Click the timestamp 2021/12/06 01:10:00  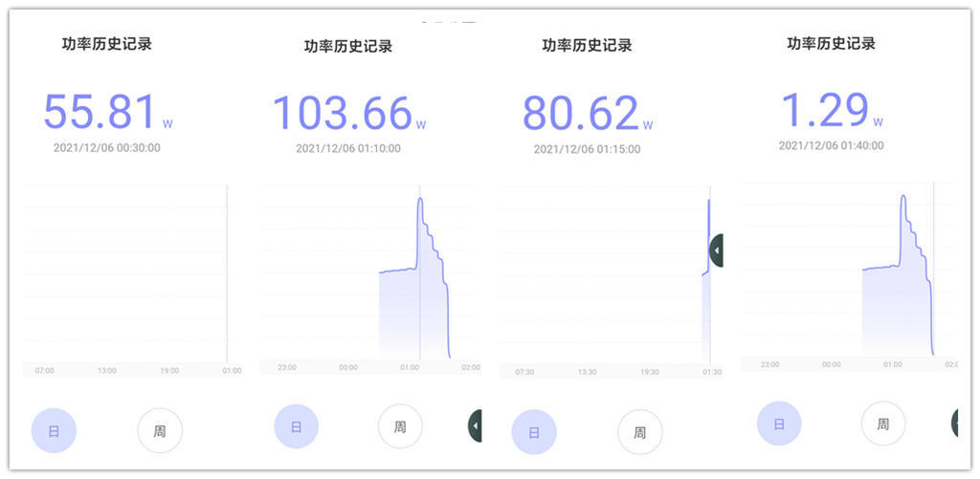(x=348, y=148)
